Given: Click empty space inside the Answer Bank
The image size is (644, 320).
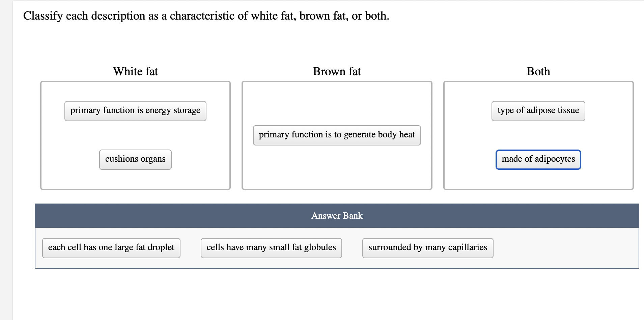Looking at the screenshot, I should click(x=557, y=247).
